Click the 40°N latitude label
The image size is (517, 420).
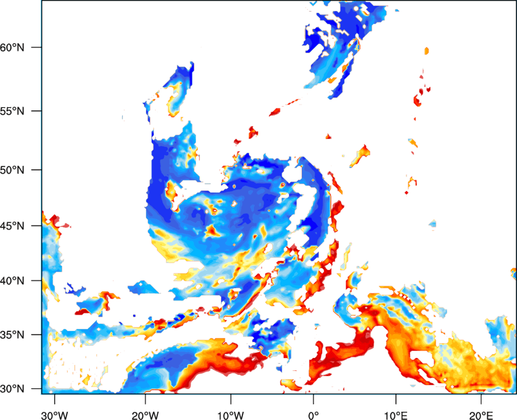12,281
